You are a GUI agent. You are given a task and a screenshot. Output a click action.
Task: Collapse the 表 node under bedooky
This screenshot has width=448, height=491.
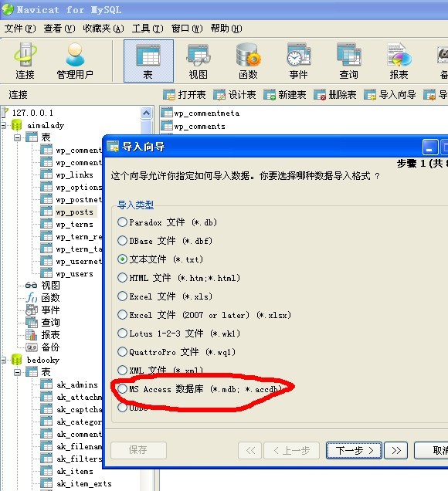point(18,372)
